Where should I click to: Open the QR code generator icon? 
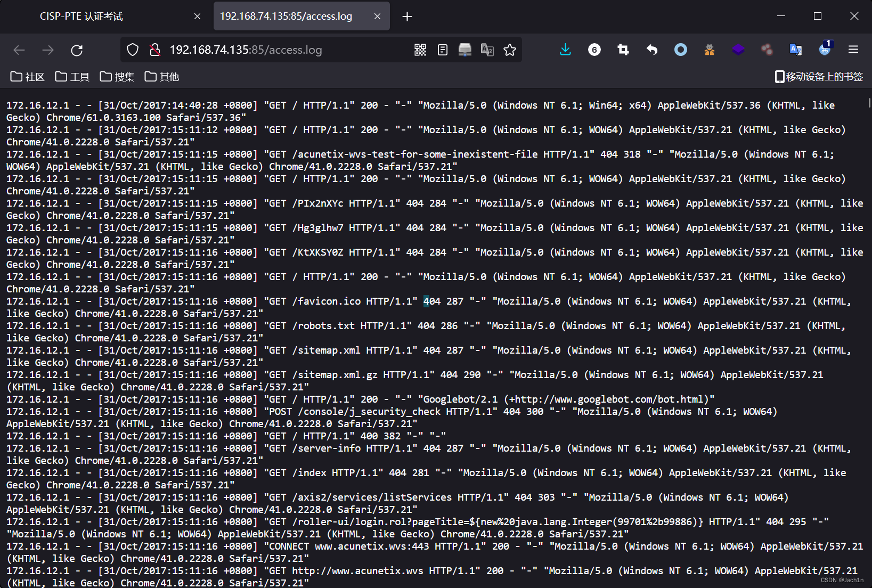(420, 50)
